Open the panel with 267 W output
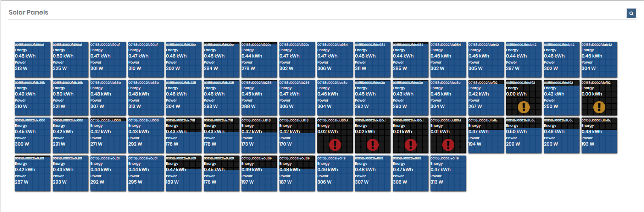This screenshot has height=212, width=644. pyautogui.click(x=486, y=98)
